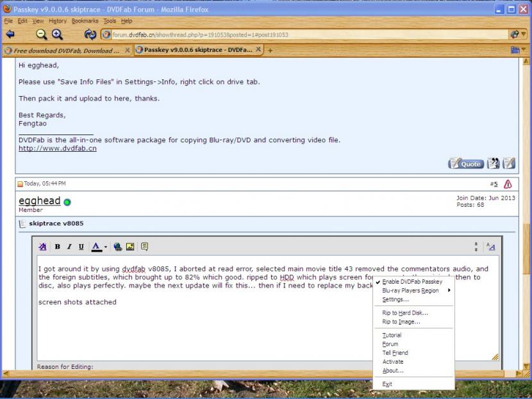Apply the text color A button
The width and height of the screenshot is (532, 399).
pyautogui.click(x=96, y=247)
